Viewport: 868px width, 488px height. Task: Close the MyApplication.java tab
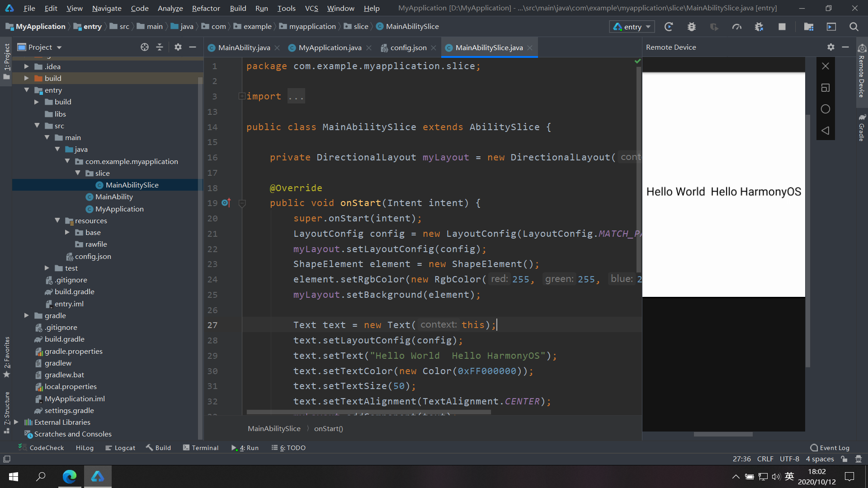pos(369,48)
